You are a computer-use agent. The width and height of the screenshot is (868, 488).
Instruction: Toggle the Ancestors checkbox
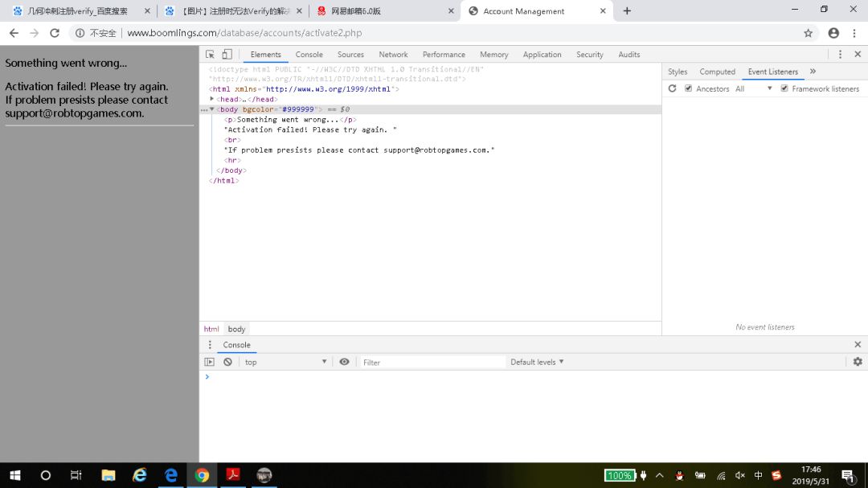(x=688, y=88)
